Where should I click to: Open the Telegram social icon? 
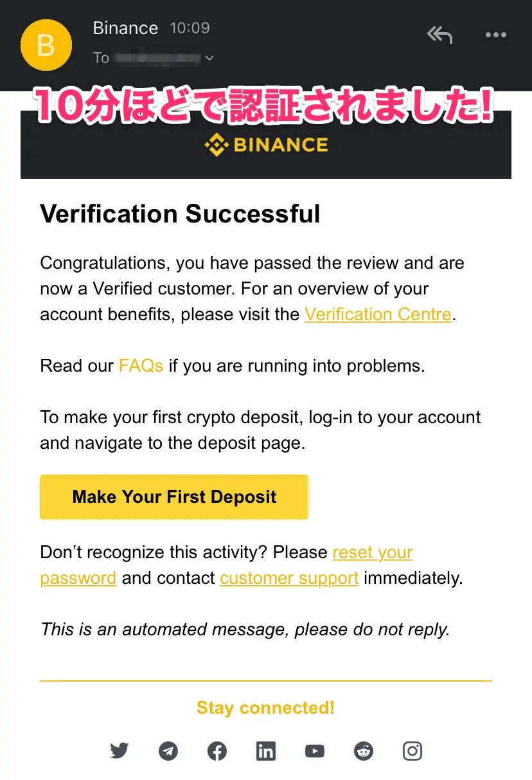tap(168, 750)
